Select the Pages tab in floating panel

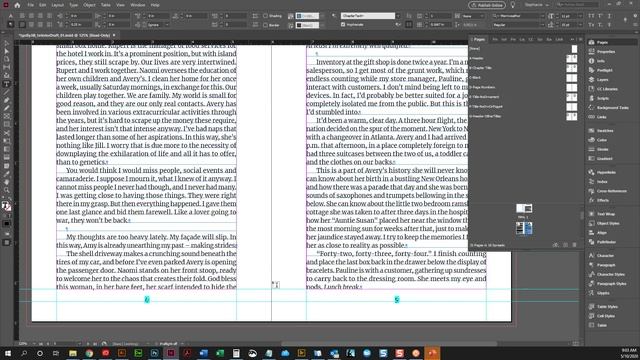(478, 40)
